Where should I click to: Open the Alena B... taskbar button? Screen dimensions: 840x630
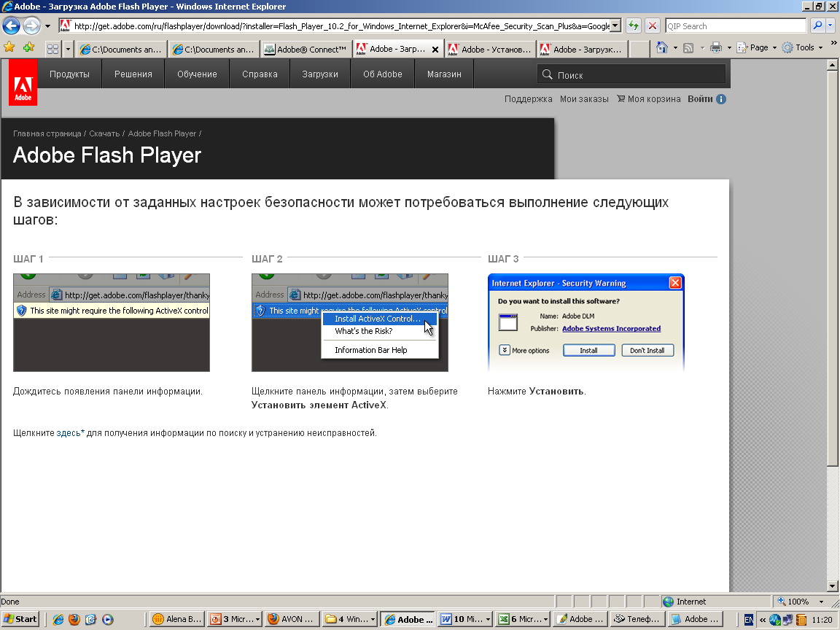click(x=176, y=619)
